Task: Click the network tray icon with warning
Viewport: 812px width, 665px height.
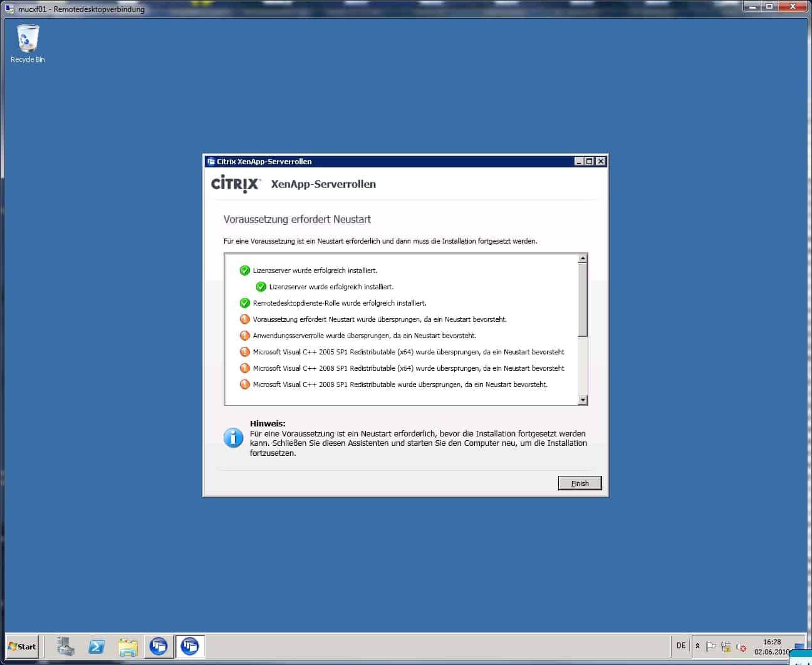Action: (x=726, y=647)
